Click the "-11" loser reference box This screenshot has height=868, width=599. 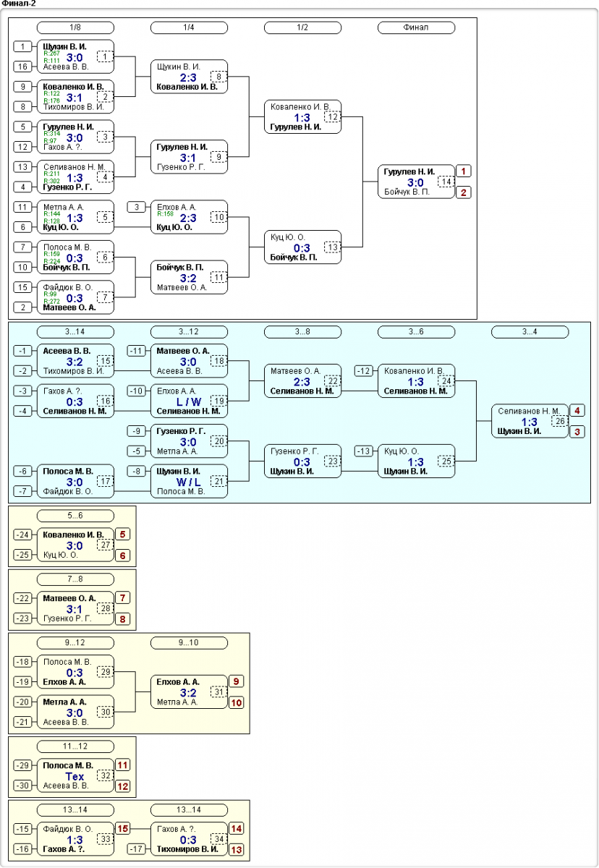coord(137,351)
